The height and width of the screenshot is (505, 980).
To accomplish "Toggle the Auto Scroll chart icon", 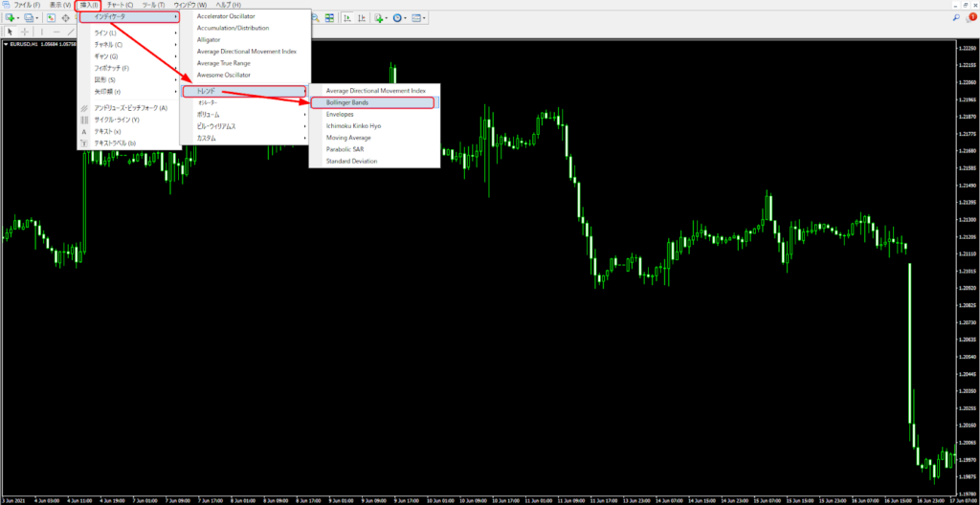I will [x=346, y=17].
